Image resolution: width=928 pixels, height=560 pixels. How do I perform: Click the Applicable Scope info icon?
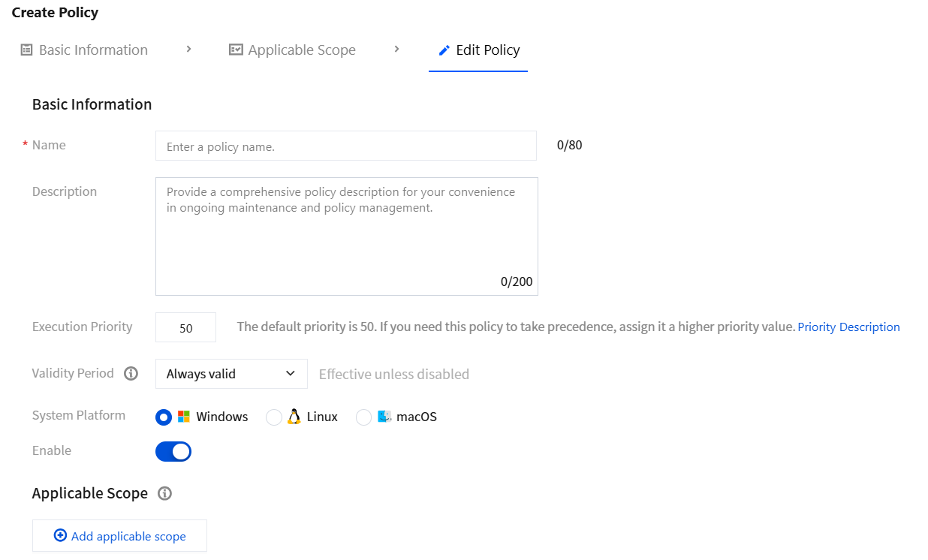coord(165,493)
